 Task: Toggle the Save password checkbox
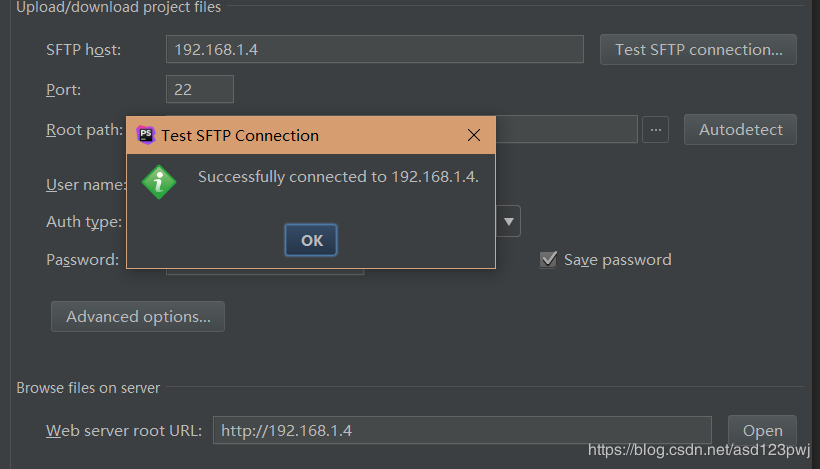(548, 259)
